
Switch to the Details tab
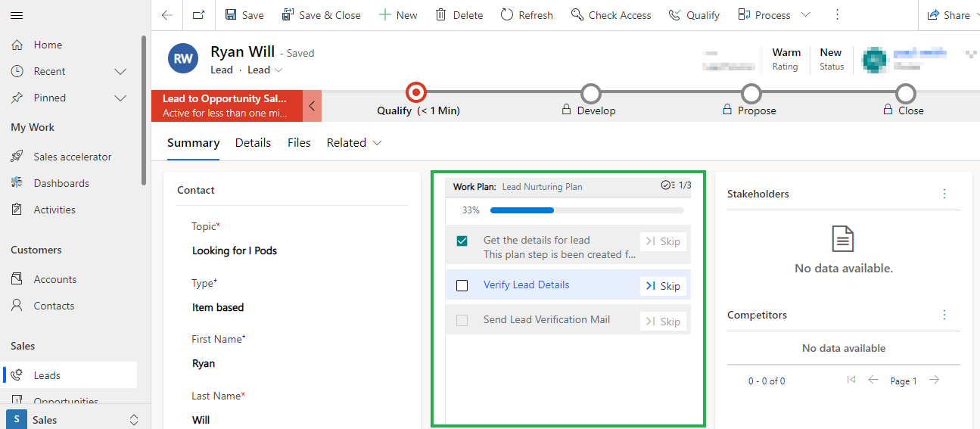[x=253, y=143]
